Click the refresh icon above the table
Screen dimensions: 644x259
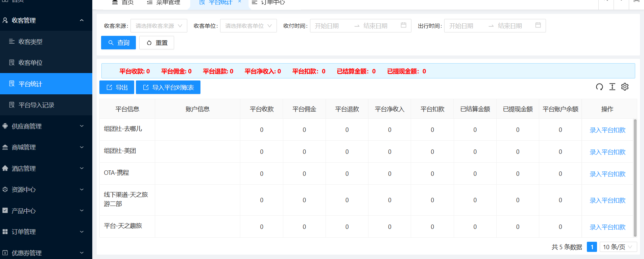(599, 87)
